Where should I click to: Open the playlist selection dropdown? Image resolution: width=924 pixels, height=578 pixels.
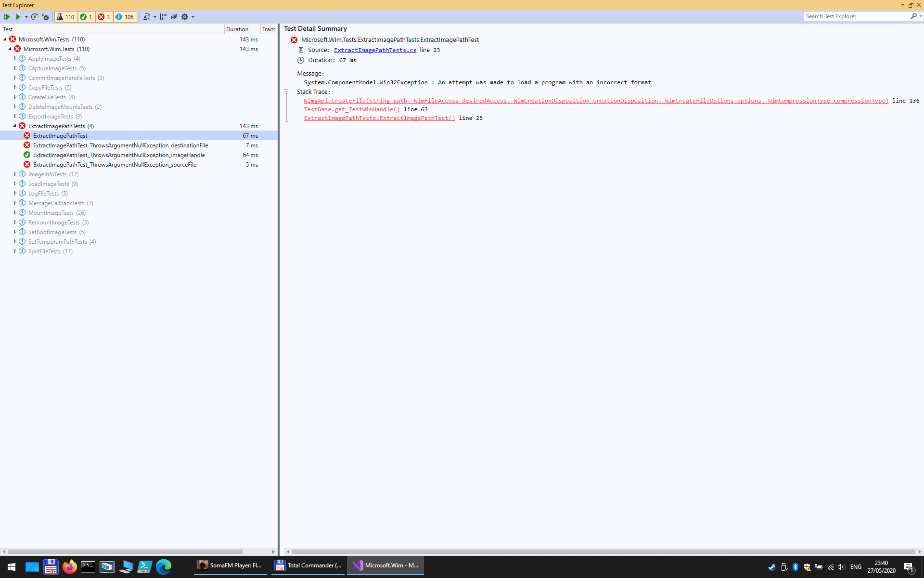tap(154, 17)
